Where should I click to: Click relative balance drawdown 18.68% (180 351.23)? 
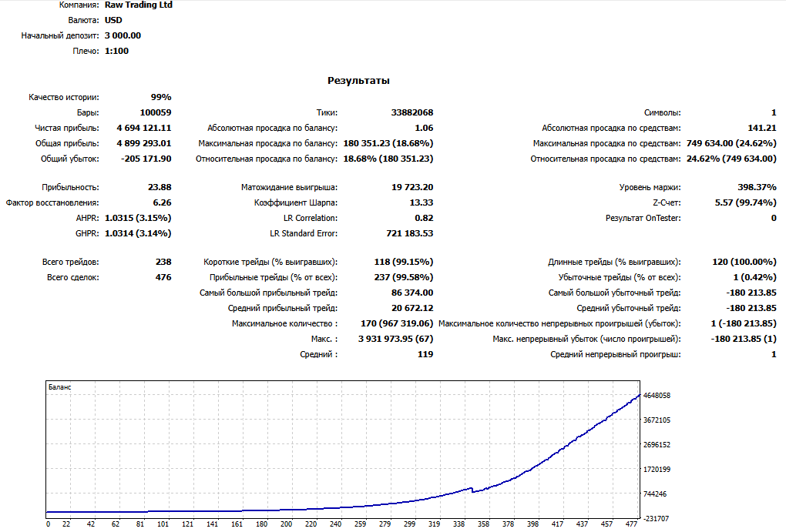tap(388, 159)
